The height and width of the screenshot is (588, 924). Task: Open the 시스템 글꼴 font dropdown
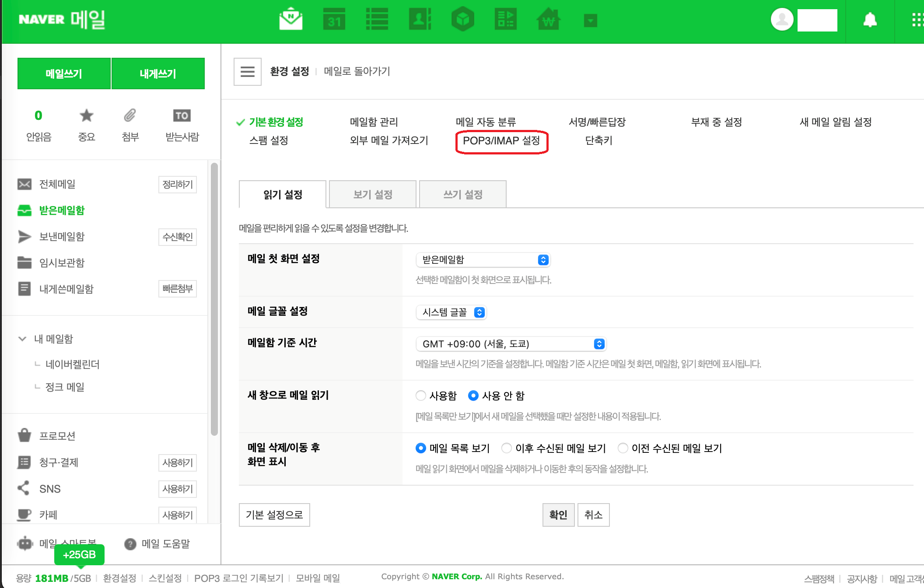[451, 312]
